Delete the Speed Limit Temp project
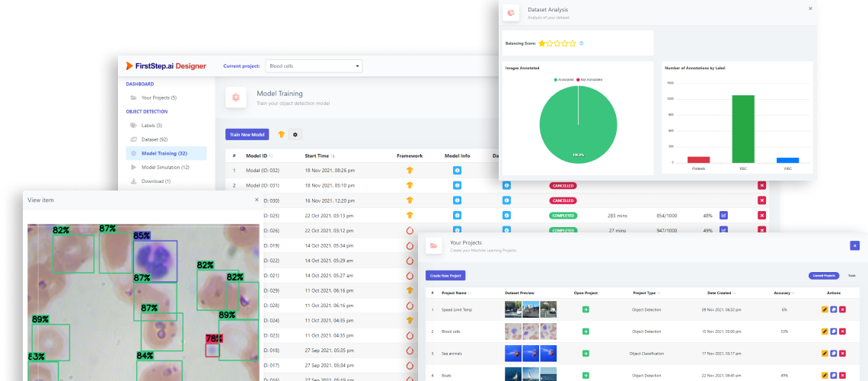Viewport: 868px width, 381px height. click(x=843, y=309)
